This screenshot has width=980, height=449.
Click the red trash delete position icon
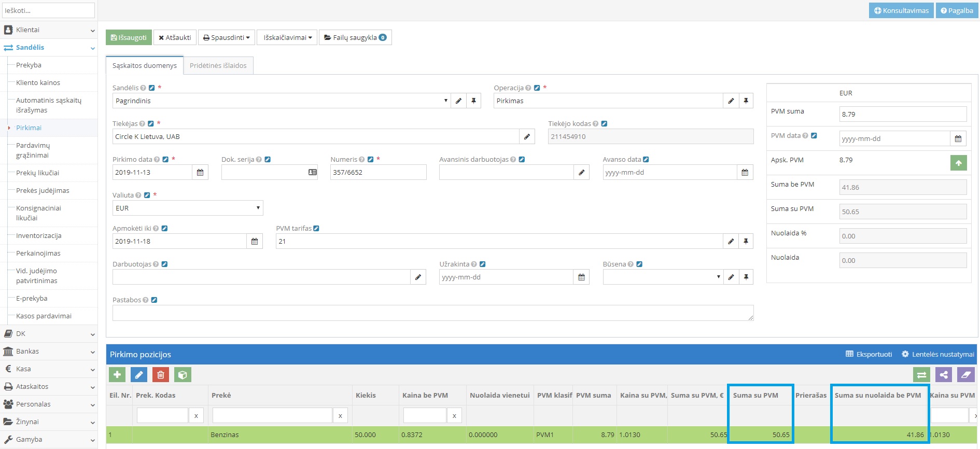[x=161, y=374]
